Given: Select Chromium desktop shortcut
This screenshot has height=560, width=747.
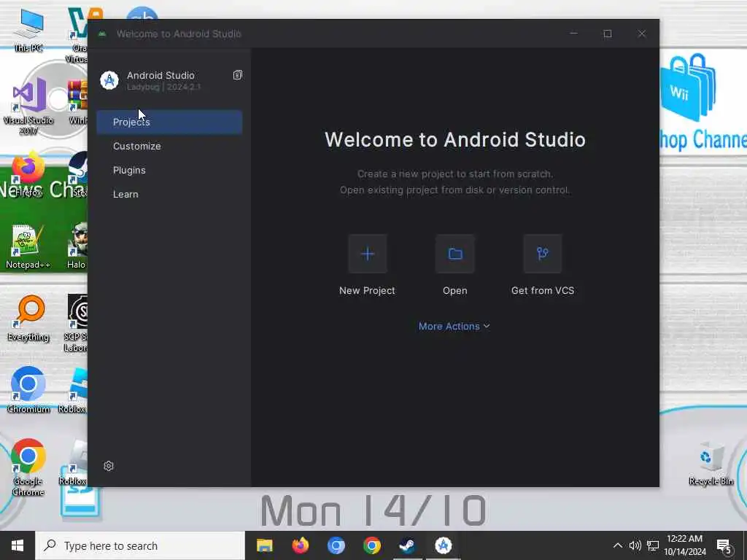Looking at the screenshot, I should [28, 391].
